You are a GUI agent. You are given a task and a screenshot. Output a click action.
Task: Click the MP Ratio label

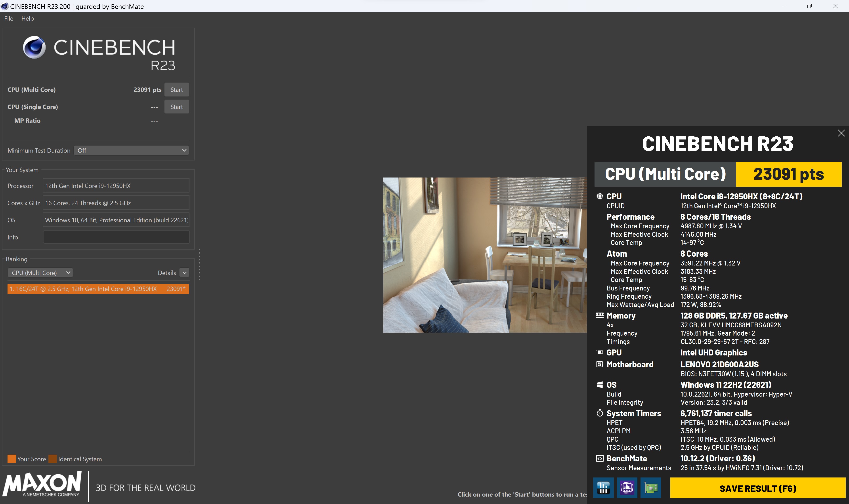click(27, 120)
